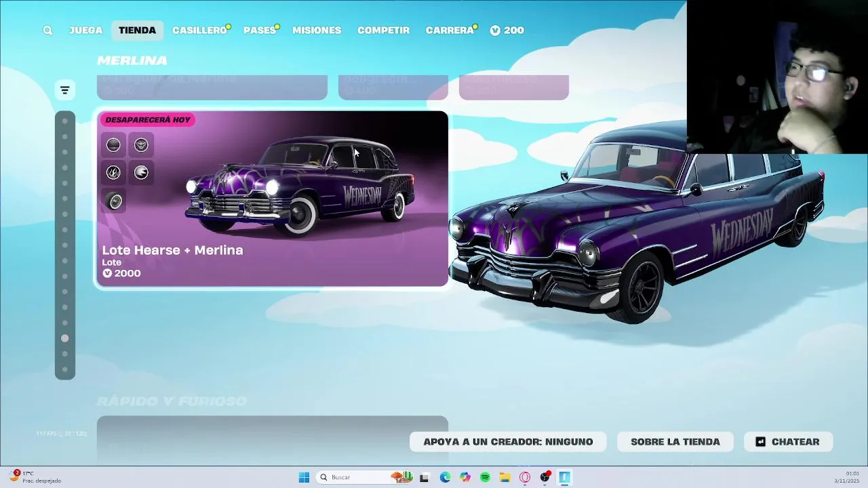View the jagged boost trail item icon

[141, 173]
